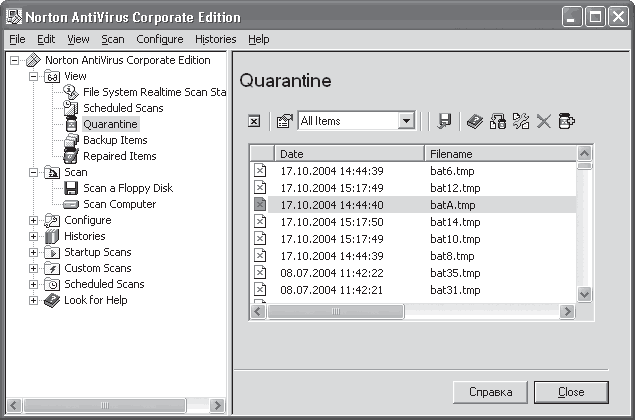Open Backup Items in the tree
The height and width of the screenshot is (420, 635).
[x=115, y=140]
